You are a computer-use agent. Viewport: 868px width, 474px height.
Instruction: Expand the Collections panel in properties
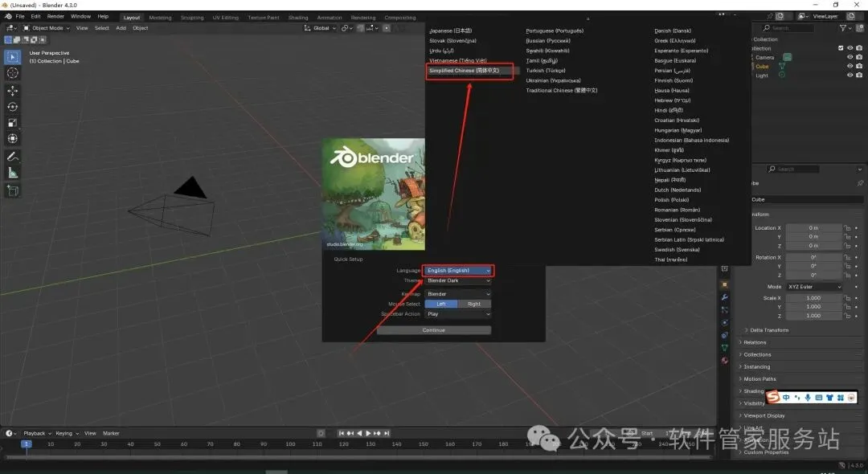point(757,354)
